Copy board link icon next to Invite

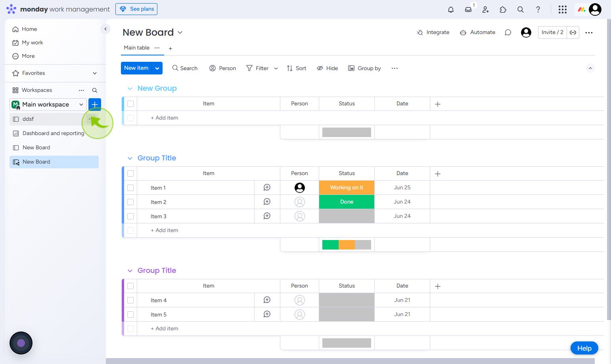[x=573, y=32]
